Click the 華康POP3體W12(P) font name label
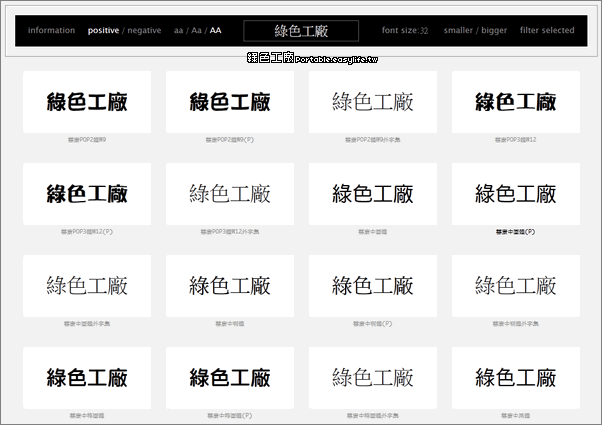602x425 pixels. (87, 232)
